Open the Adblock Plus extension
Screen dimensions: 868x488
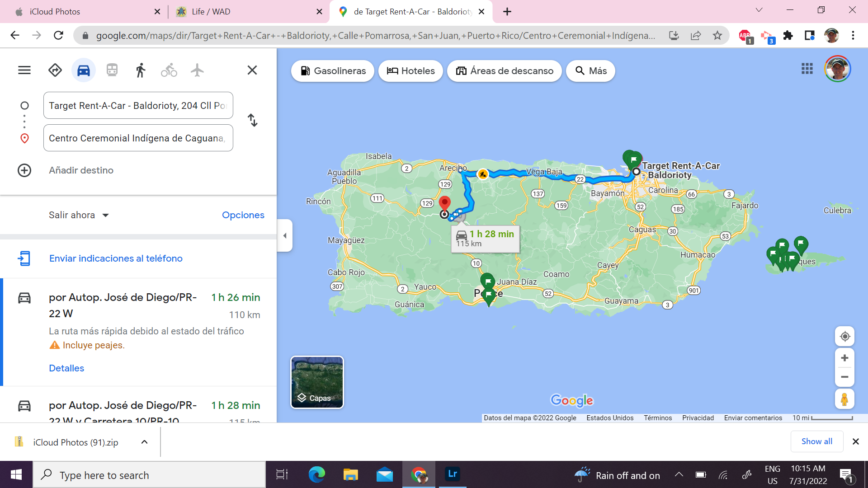pyautogui.click(x=745, y=36)
